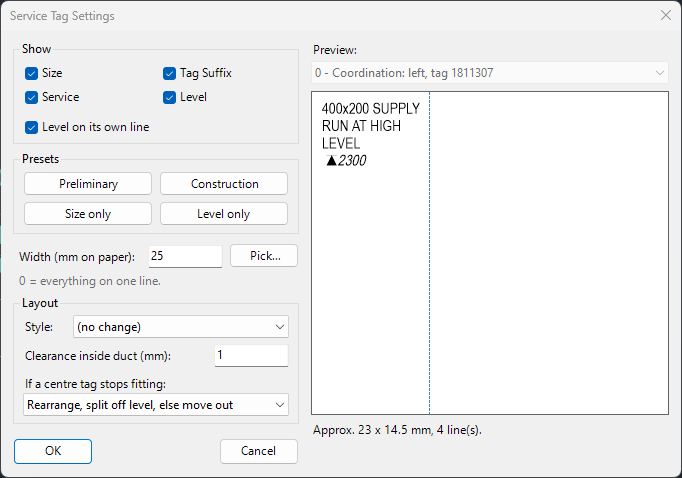This screenshot has height=478, width=682.
Task: Apply the Preliminary preset
Action: pyautogui.click(x=88, y=184)
